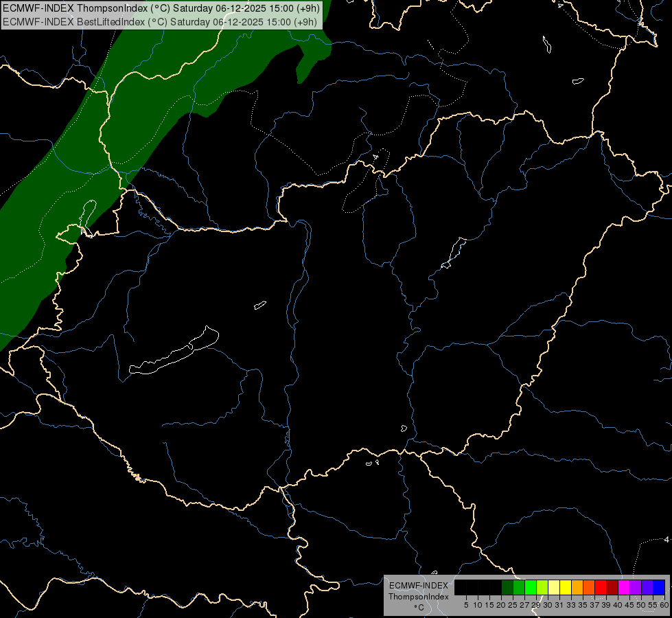Image resolution: width=672 pixels, height=618 pixels.
Task: Click the legend scale value 20
Action: (501, 605)
